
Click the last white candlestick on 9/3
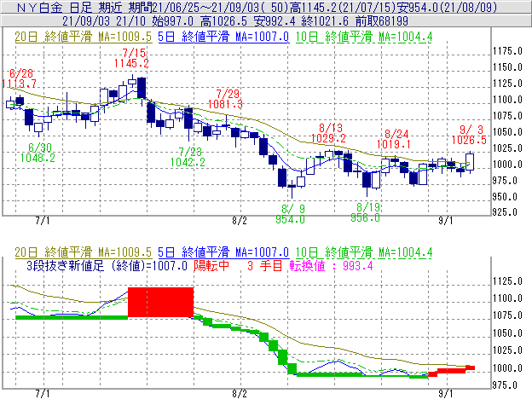[470, 162]
